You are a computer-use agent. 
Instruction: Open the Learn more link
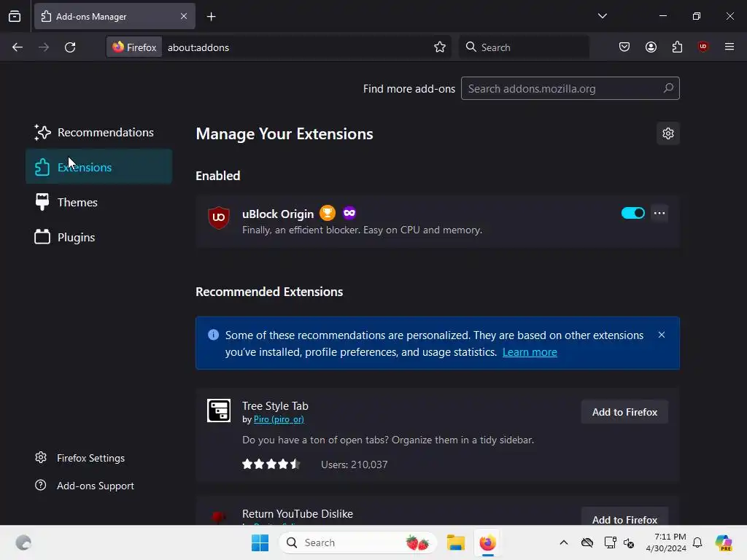(530, 352)
